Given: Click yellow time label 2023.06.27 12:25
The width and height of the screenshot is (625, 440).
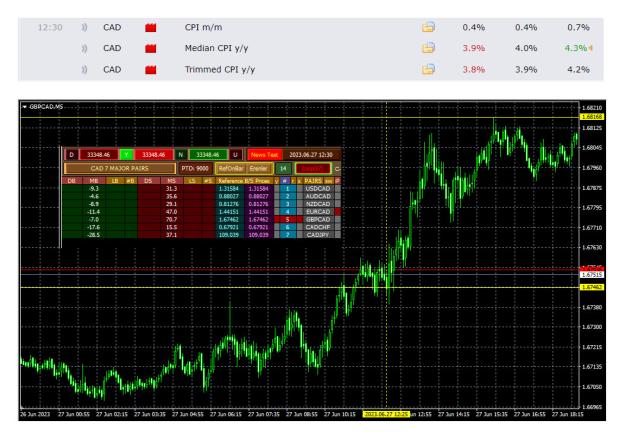Looking at the screenshot, I should (385, 414).
